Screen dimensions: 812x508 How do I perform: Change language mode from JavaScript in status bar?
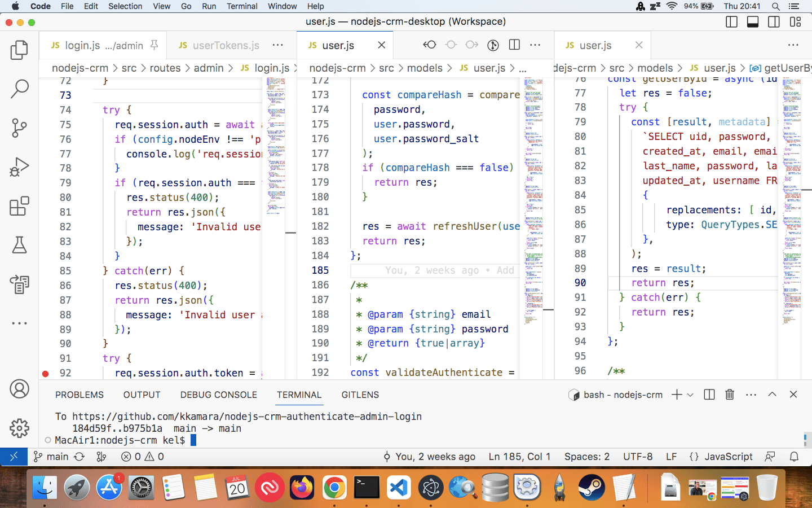(728, 457)
